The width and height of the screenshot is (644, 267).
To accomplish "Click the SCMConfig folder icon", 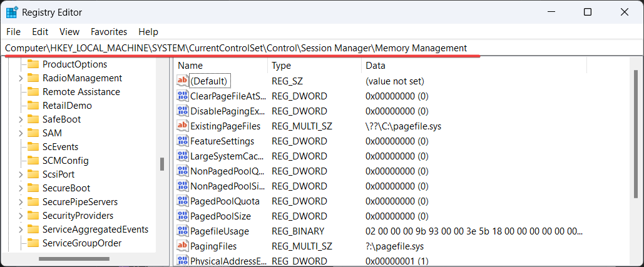I will click(33, 160).
